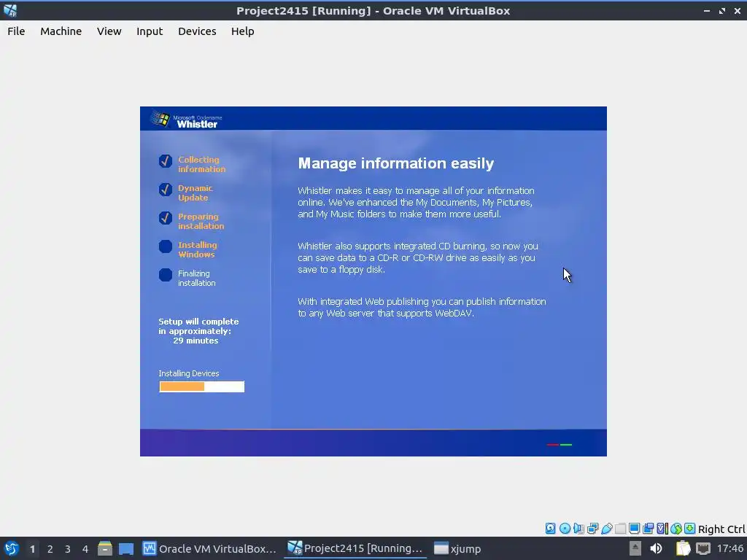
Task: Click the Finalizing installation step label
Action: (197, 278)
